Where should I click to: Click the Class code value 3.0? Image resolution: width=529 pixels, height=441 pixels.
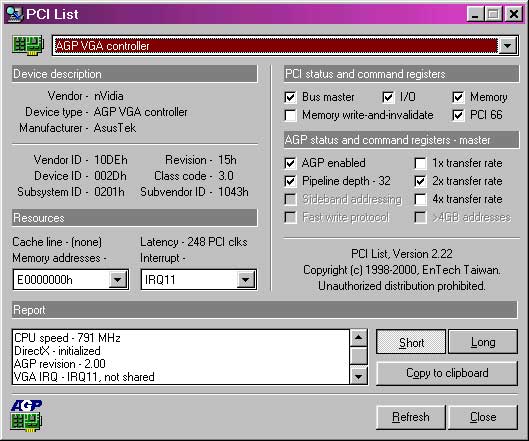tap(226, 176)
